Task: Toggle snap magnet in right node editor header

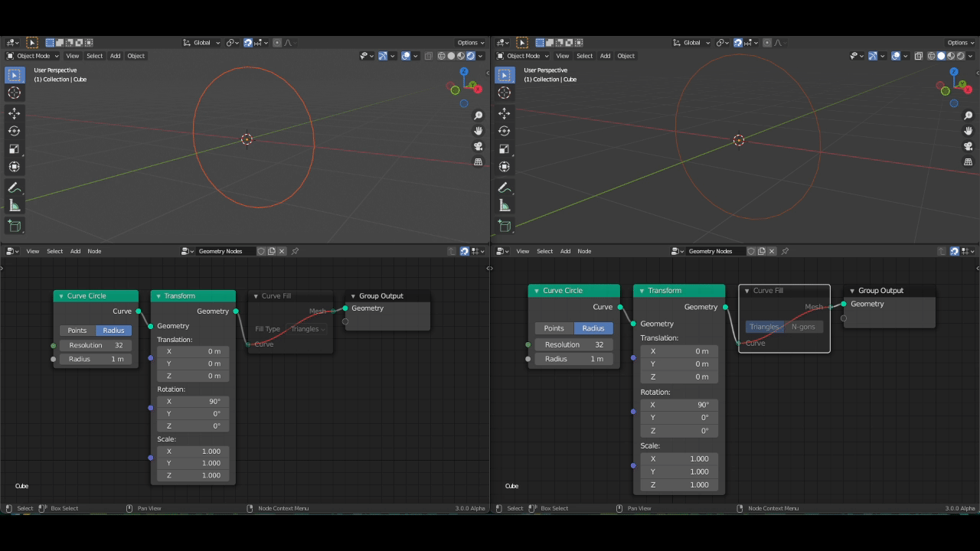Action: click(954, 251)
